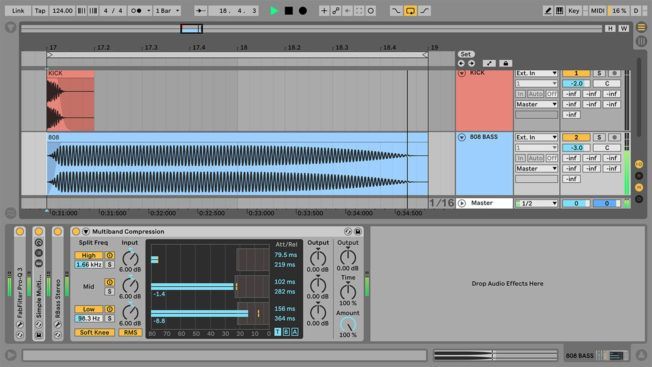Click the Multiband Compression hot-swap icon
This screenshot has height=367, width=652.
pyautogui.click(x=348, y=232)
